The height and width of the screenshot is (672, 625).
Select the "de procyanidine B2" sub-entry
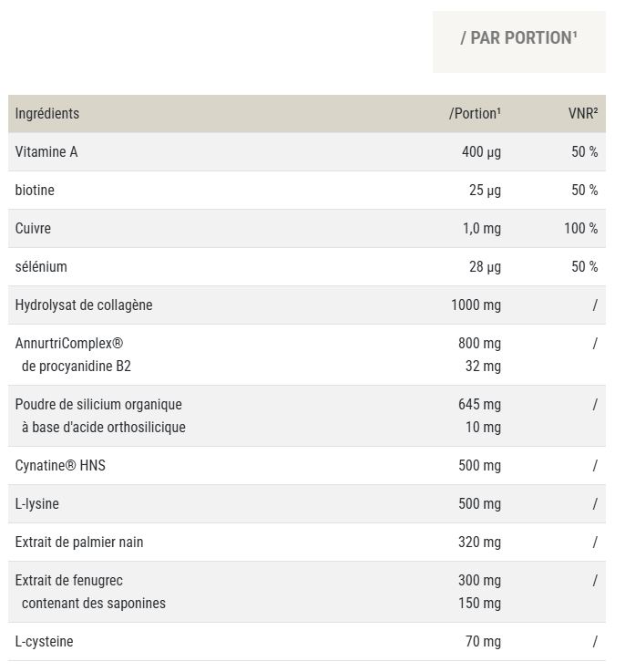[77, 367]
